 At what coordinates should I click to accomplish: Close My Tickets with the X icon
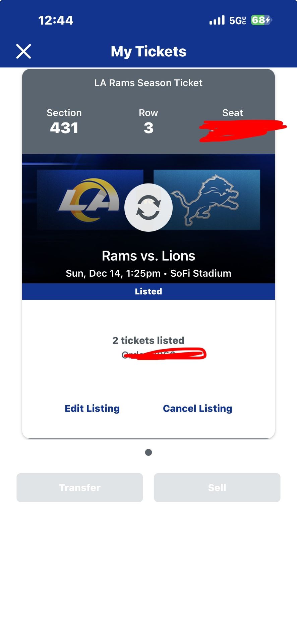23,51
